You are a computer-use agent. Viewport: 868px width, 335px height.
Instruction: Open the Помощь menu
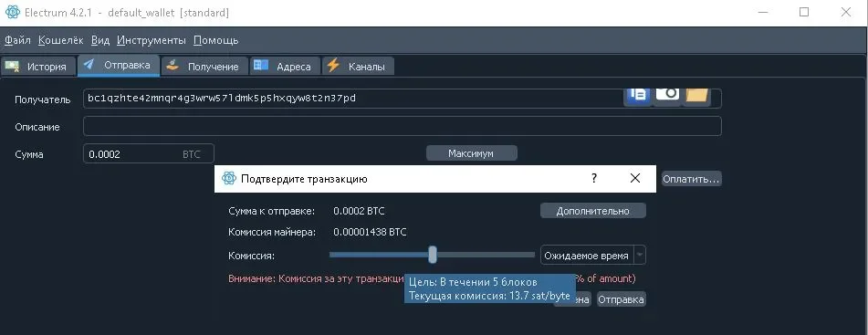click(216, 40)
